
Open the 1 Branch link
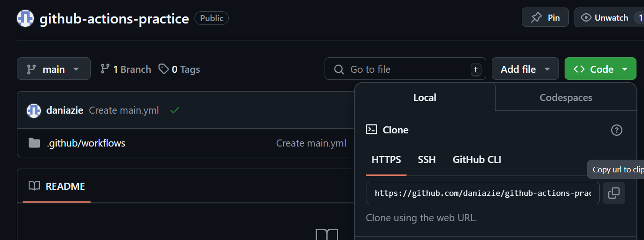[126, 69]
